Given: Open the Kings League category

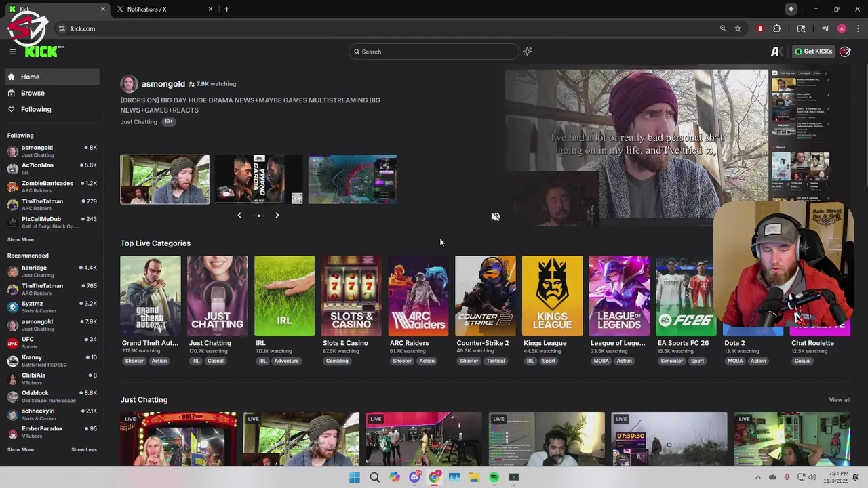Looking at the screenshot, I should click(552, 296).
